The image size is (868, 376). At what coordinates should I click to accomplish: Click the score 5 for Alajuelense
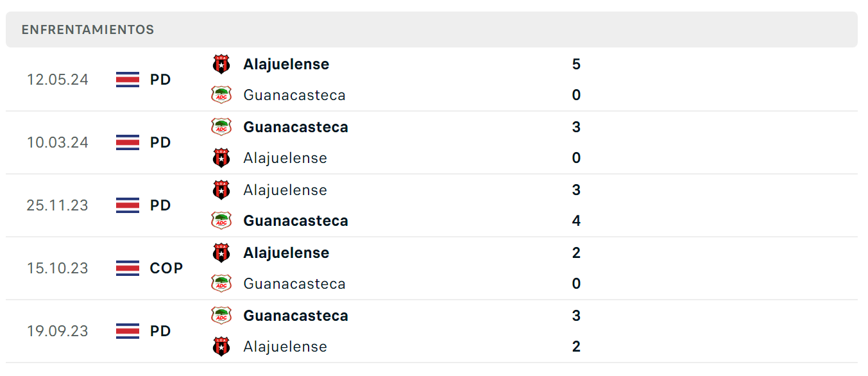(576, 64)
